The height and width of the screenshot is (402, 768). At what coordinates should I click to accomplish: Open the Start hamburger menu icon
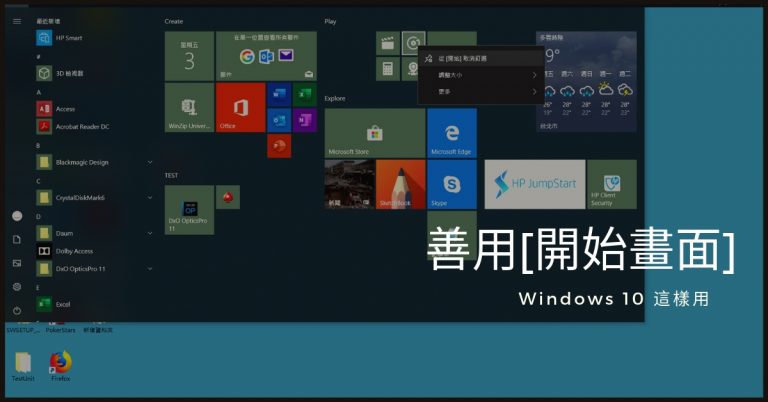pos(17,21)
